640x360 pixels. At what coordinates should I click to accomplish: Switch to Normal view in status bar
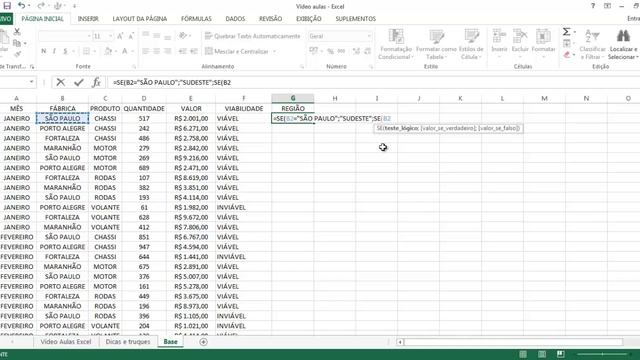point(523,354)
